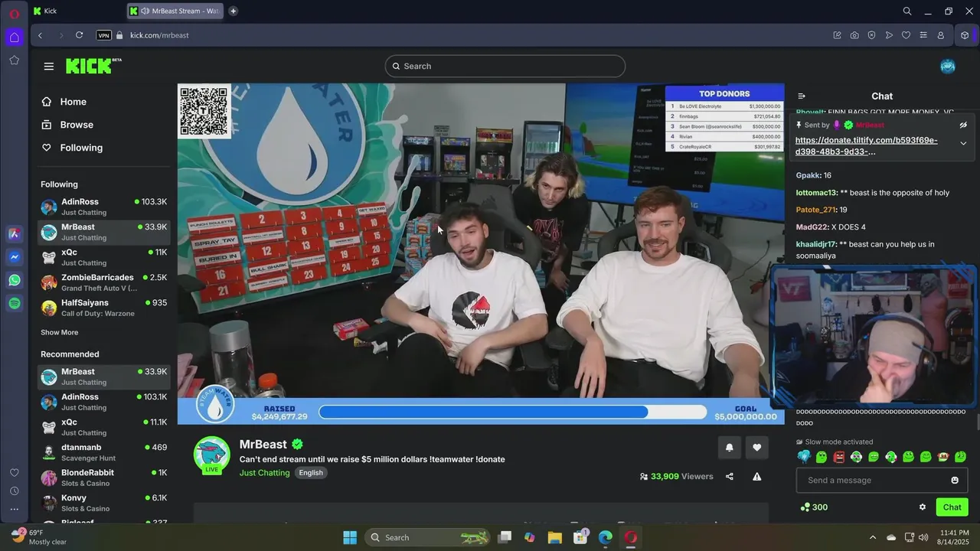Open Opera ad blocker shield icon

[x=871, y=35]
